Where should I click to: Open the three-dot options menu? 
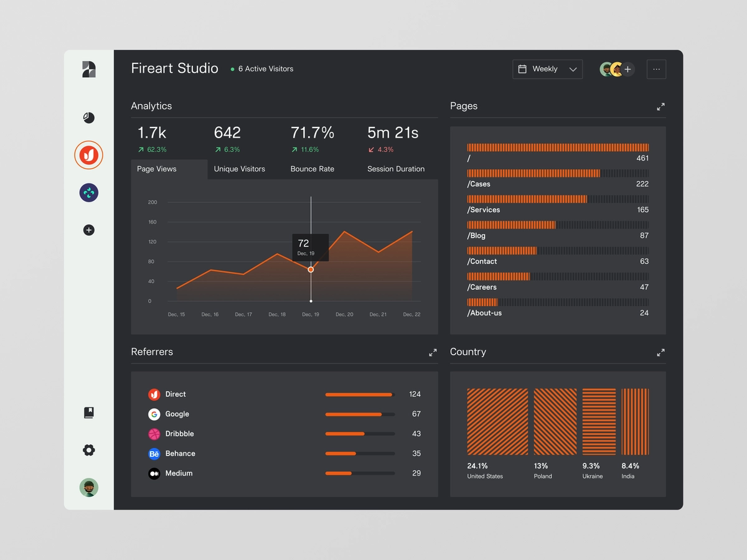[x=656, y=69]
